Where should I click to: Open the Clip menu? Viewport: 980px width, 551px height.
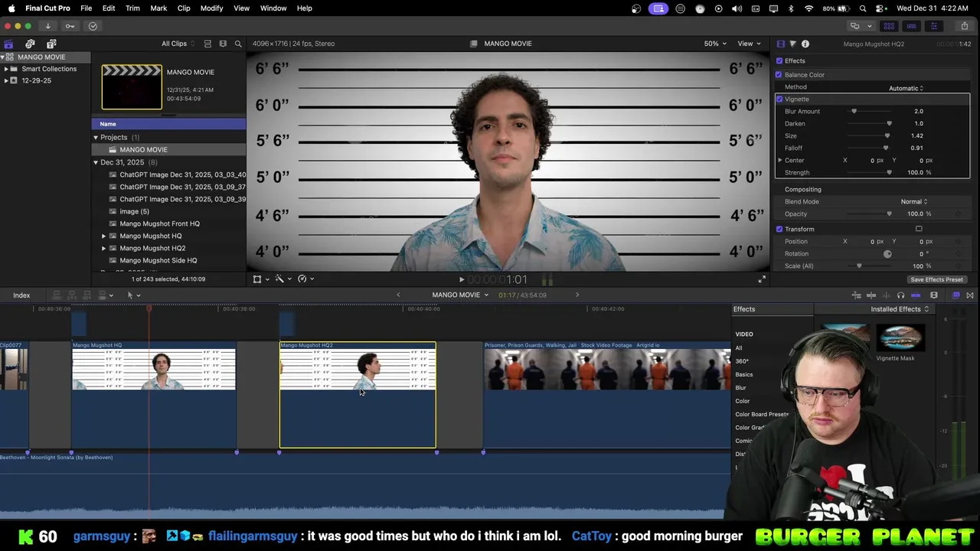(x=184, y=8)
